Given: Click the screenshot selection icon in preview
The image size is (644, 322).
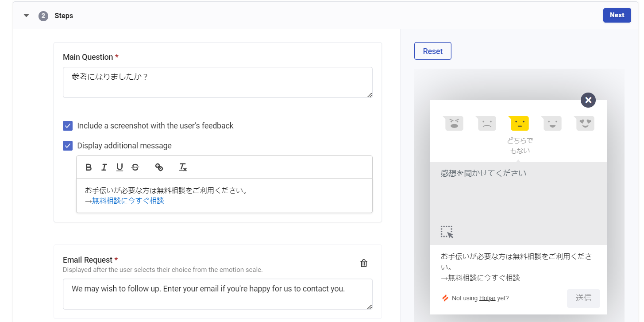Looking at the screenshot, I should coord(447,231).
